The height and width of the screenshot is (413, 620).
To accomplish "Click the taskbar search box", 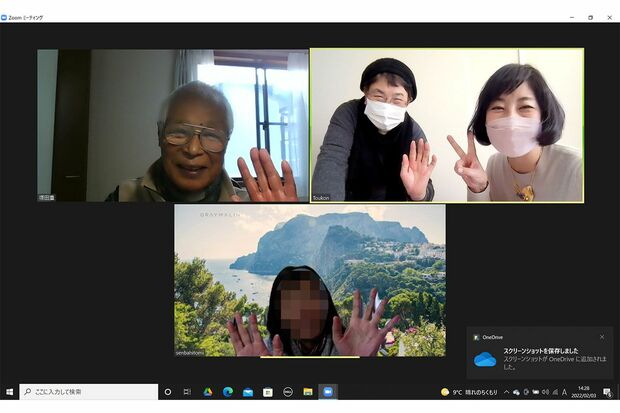I will pyautogui.click(x=89, y=392).
